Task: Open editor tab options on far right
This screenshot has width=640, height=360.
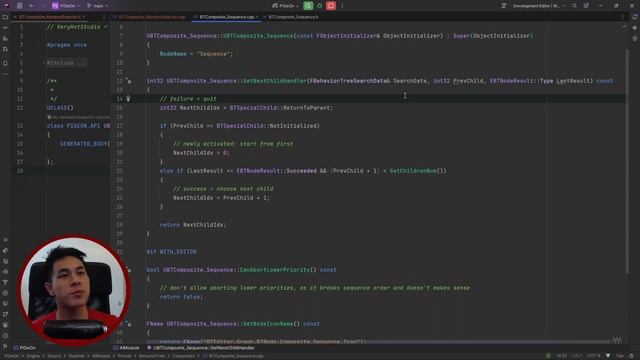Action: click(622, 17)
